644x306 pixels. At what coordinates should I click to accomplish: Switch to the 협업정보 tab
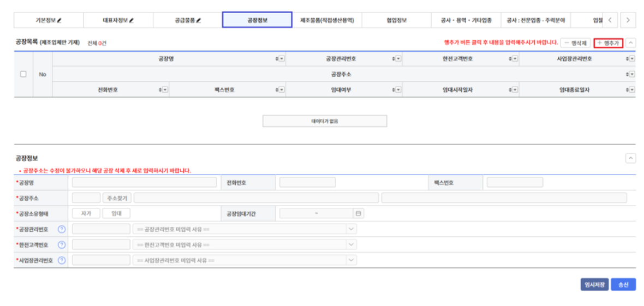(396, 20)
